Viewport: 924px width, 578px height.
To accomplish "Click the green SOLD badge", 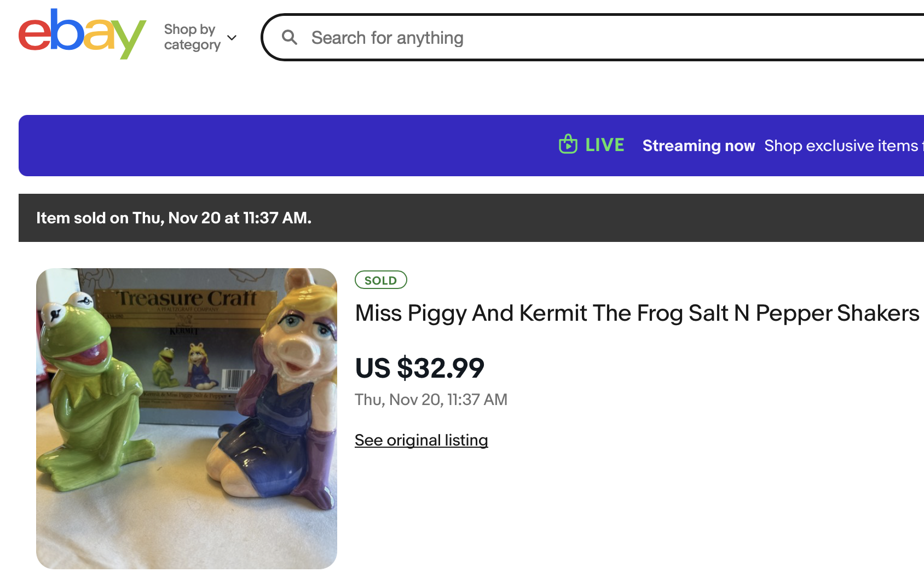I will point(381,280).
